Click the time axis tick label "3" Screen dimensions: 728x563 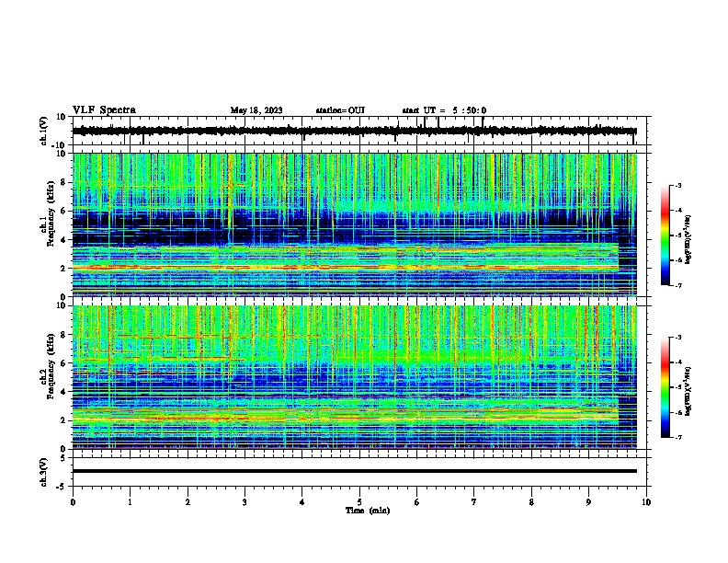(x=245, y=502)
